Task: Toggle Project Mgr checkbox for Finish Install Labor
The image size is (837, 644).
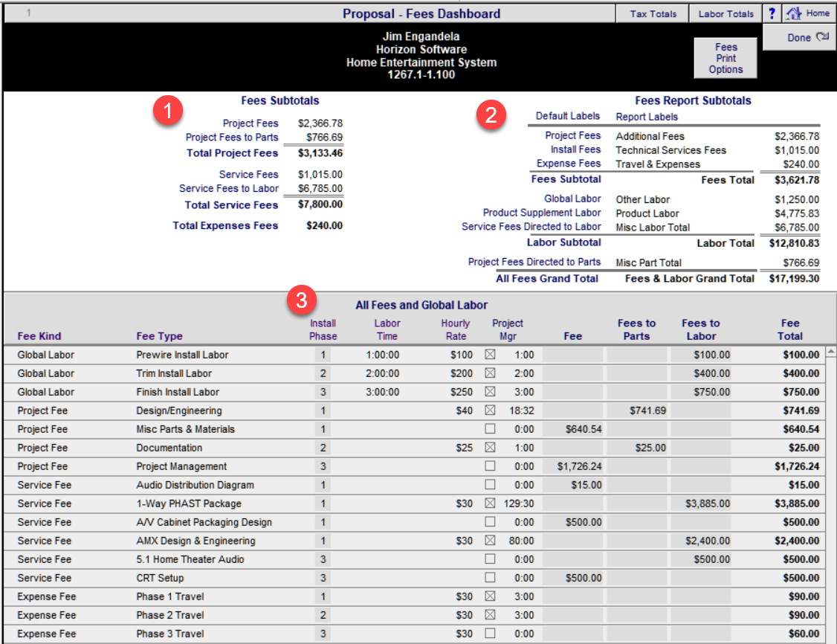Action: click(490, 392)
